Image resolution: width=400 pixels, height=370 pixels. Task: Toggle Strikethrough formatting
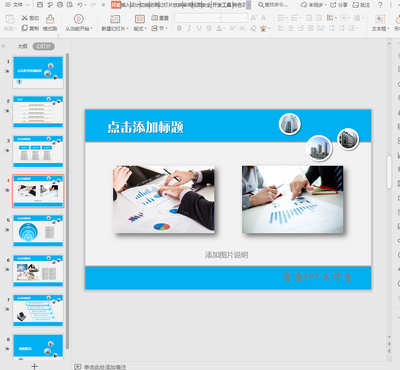point(209,28)
